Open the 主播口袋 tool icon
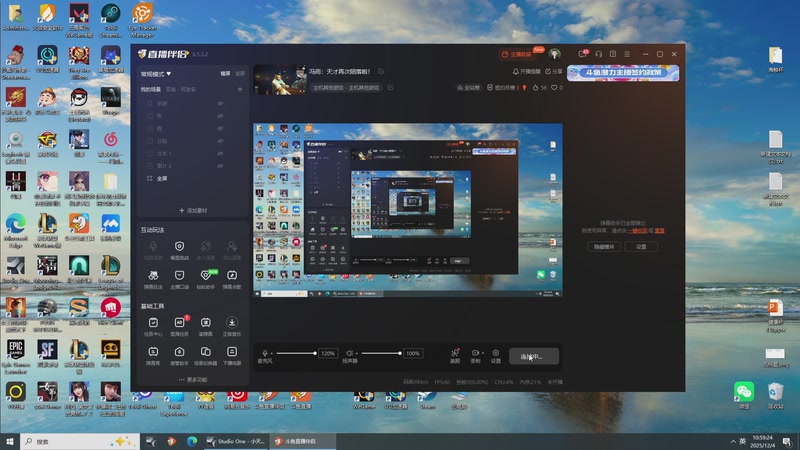800x450 pixels. [x=179, y=279]
